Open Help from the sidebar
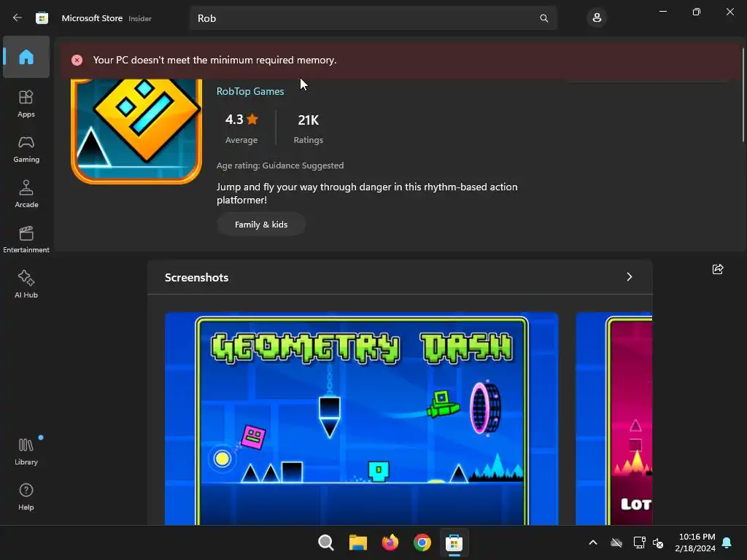Image resolution: width=747 pixels, height=560 pixels. (26, 497)
